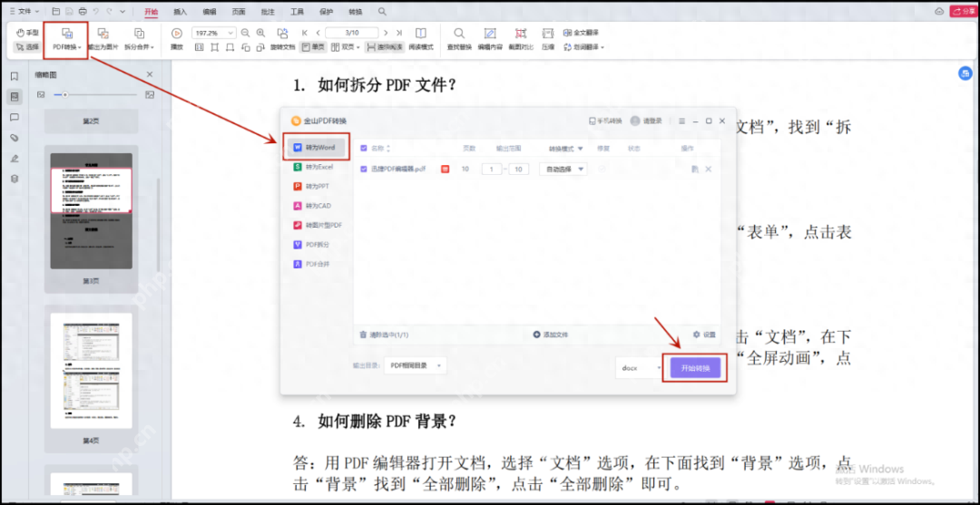Select 转为Excel in the converter sidebar
Viewport: 980px width, 505px height.
click(x=314, y=168)
